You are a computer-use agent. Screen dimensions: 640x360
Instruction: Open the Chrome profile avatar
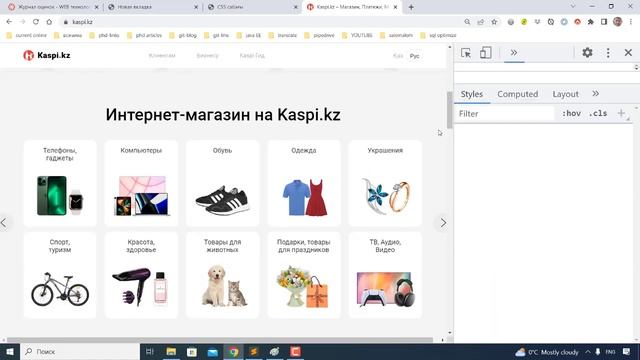pyautogui.click(x=618, y=22)
